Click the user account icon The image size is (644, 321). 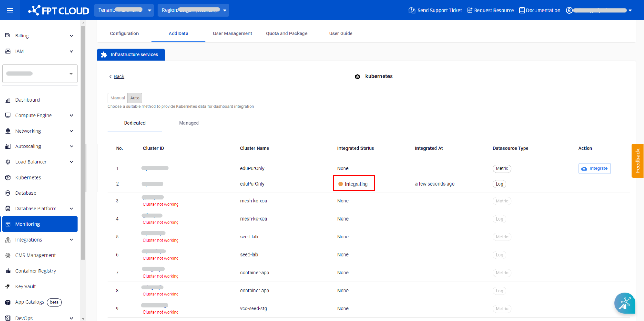pyautogui.click(x=569, y=11)
